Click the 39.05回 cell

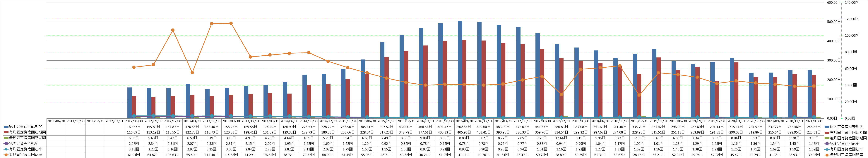(x=814, y=155)
